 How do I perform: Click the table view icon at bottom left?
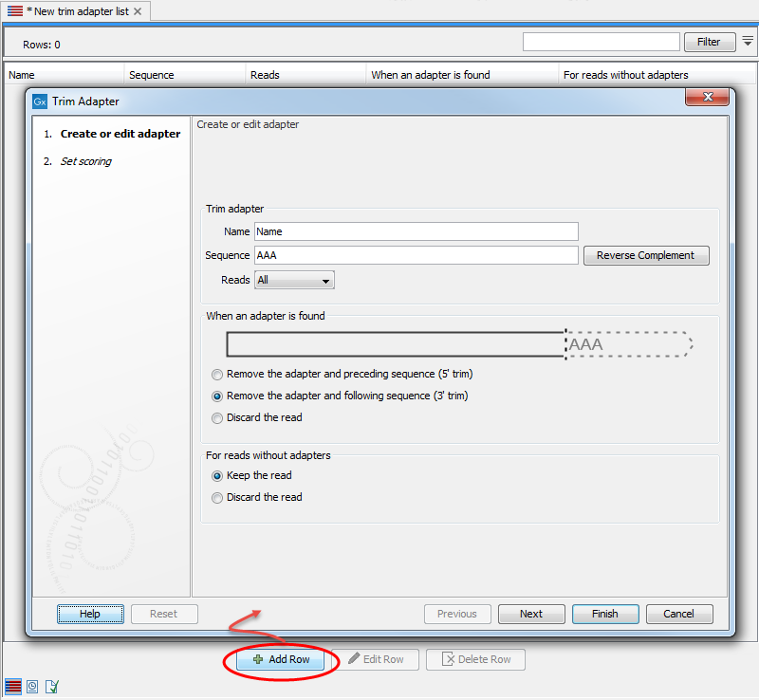coord(14,685)
